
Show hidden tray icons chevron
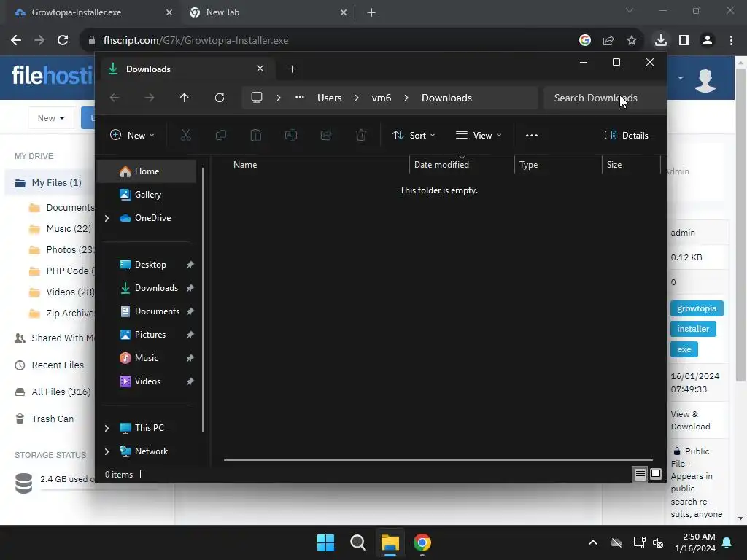592,542
